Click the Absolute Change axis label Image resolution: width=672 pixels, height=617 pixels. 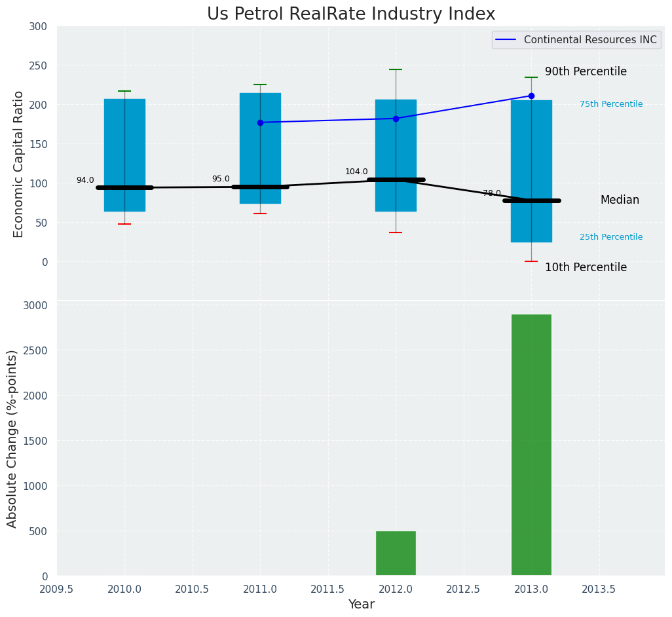[x=12, y=438]
